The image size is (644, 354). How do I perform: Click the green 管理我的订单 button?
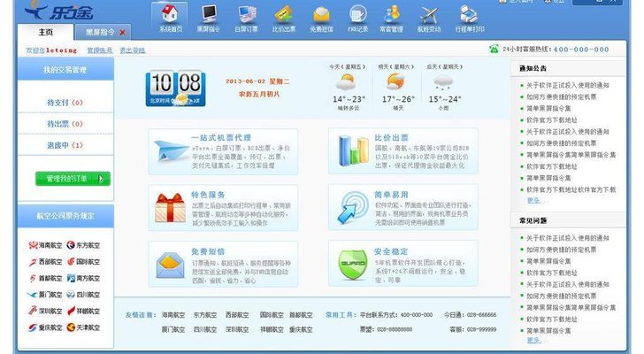(x=73, y=179)
